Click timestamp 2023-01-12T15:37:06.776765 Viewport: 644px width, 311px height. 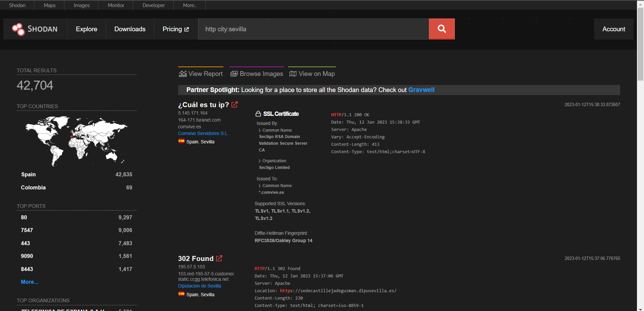592,259
